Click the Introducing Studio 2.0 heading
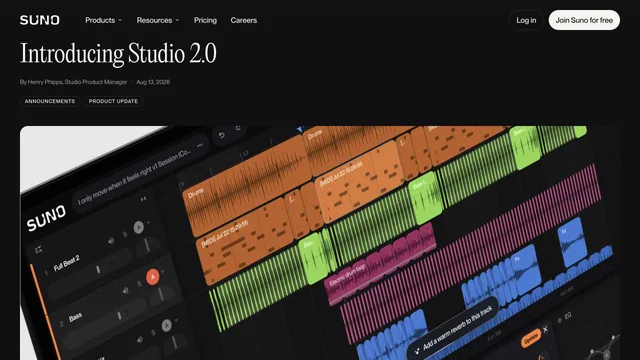 tap(118, 53)
